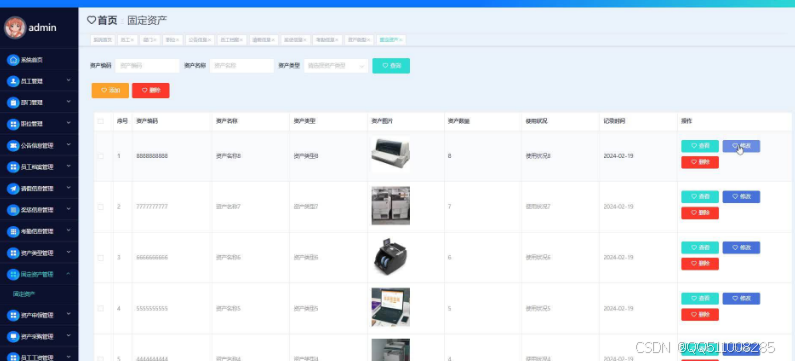Open money counter image in row 6666666666
The image size is (795, 361).
[x=390, y=256]
